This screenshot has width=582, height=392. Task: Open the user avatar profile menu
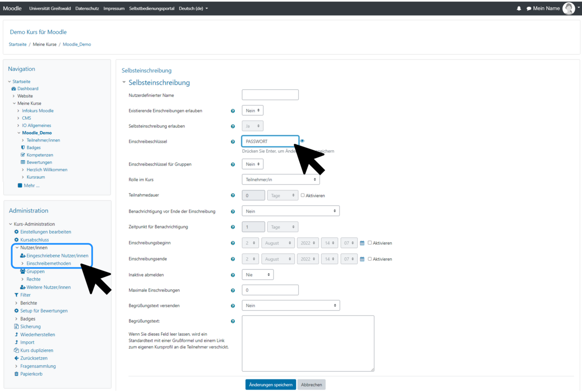pyautogui.click(x=568, y=8)
